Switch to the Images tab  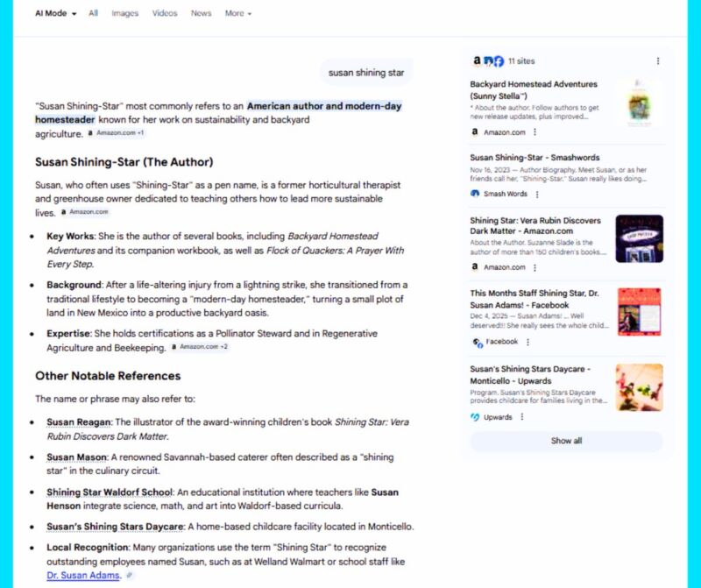[124, 14]
